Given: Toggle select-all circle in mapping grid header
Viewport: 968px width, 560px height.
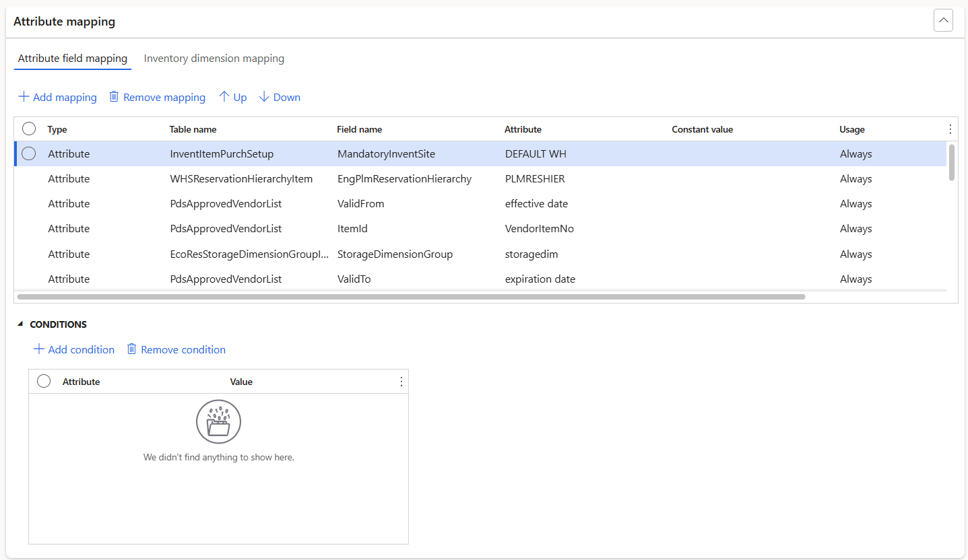Looking at the screenshot, I should pyautogui.click(x=29, y=129).
